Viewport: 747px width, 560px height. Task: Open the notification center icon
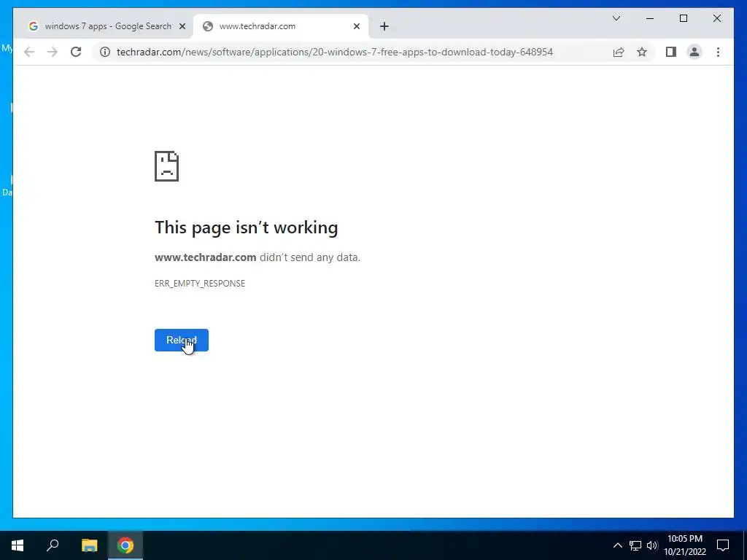(723, 545)
